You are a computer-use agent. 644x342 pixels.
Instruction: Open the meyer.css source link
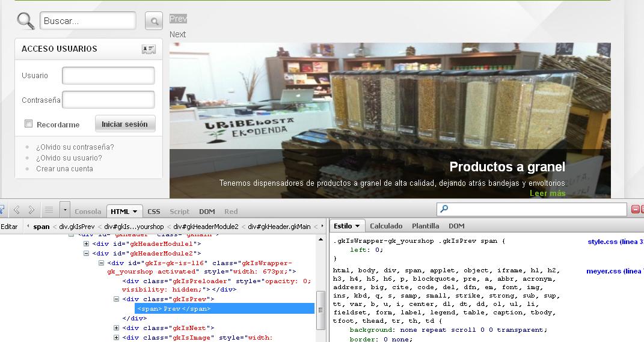pyautogui.click(x=615, y=271)
